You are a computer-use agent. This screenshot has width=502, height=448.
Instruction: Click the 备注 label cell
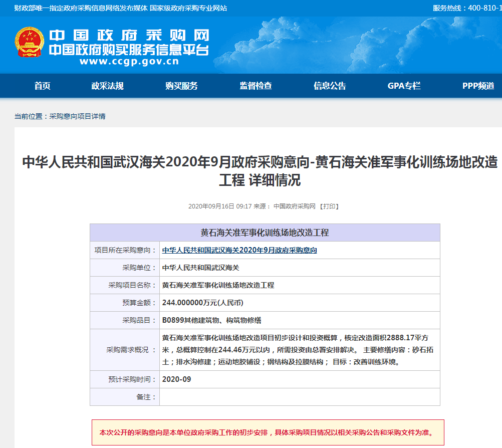click(x=125, y=397)
